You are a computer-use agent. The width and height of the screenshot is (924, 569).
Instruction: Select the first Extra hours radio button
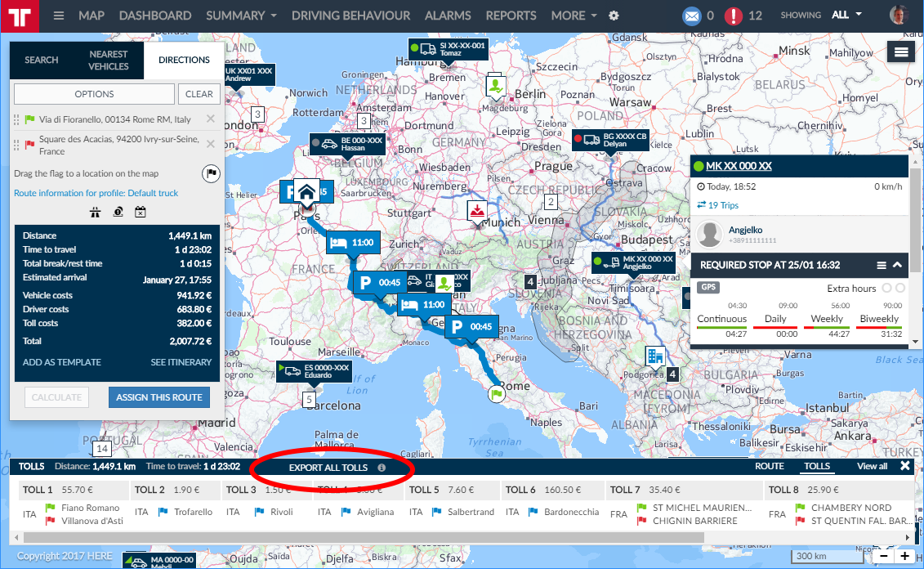(886, 289)
